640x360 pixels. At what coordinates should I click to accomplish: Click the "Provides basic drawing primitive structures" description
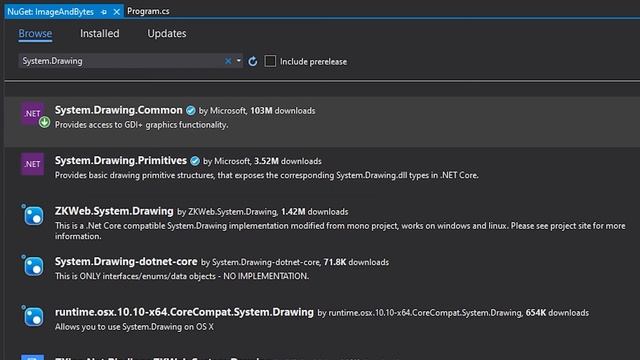267,176
